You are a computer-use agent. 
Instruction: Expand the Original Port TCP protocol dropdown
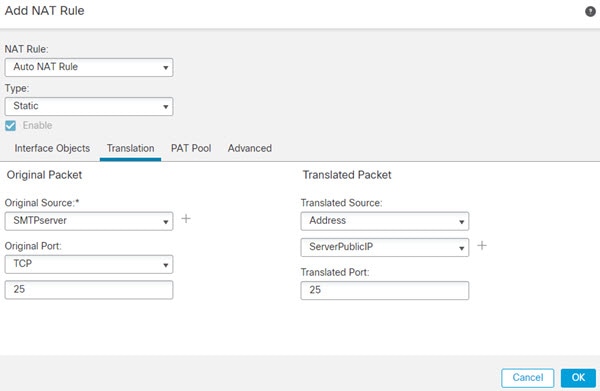(x=89, y=264)
